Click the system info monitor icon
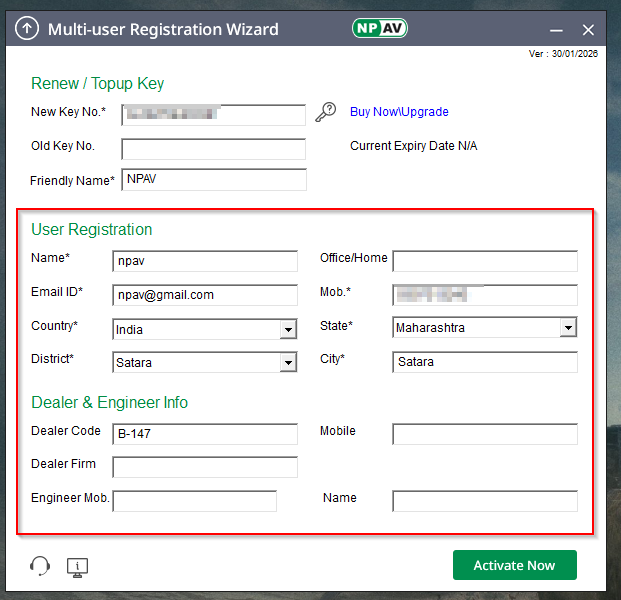The image size is (621, 600). 77,567
